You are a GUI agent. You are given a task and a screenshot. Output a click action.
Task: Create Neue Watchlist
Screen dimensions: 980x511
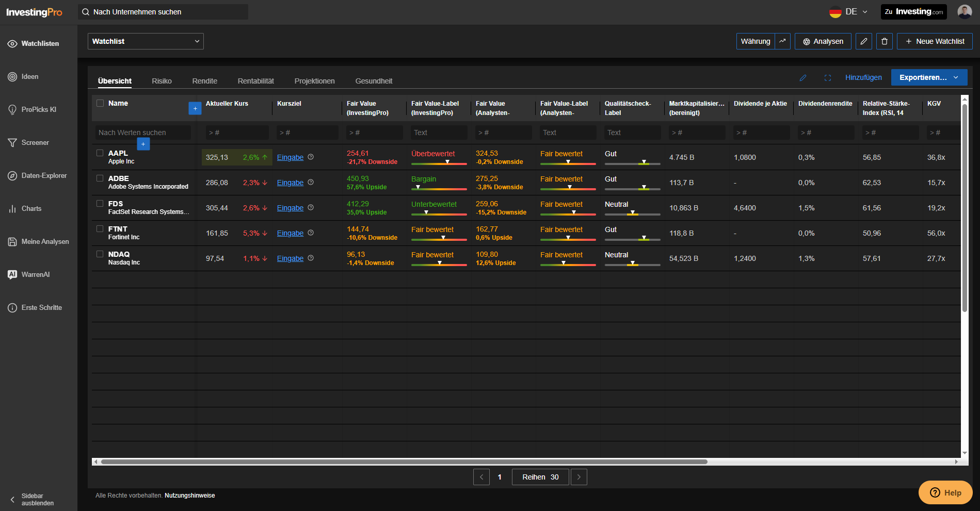tap(935, 41)
